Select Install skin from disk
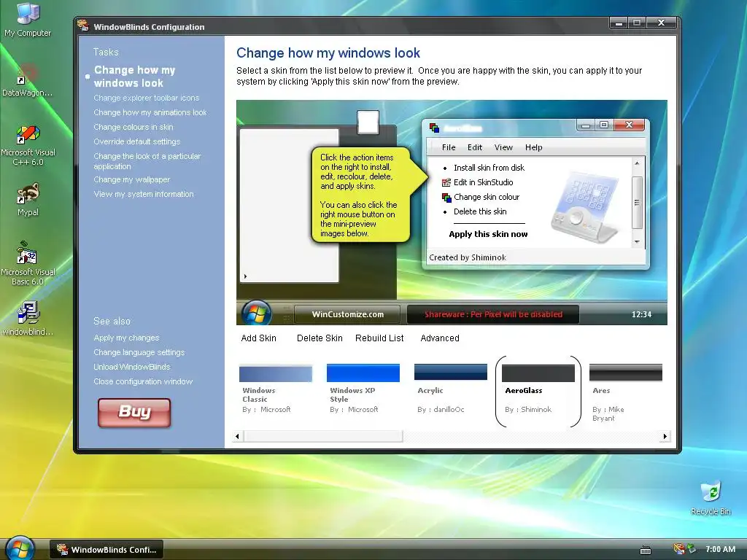The width and height of the screenshot is (747, 560). [489, 168]
